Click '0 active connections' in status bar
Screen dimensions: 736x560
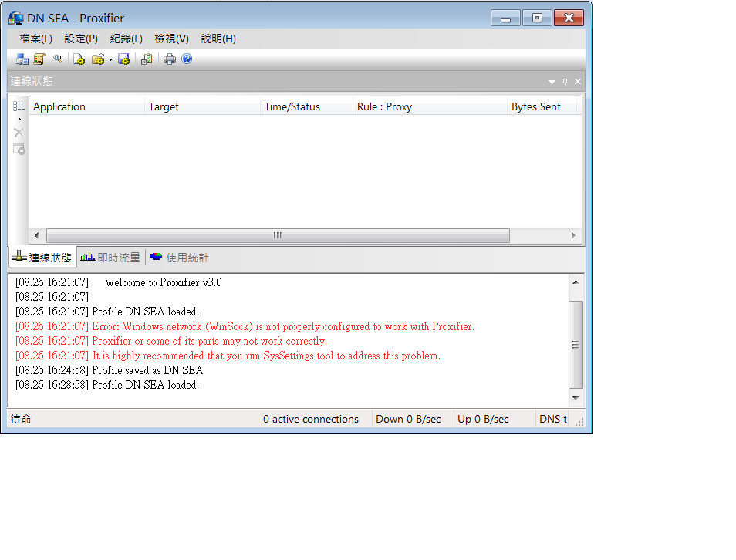tap(311, 419)
